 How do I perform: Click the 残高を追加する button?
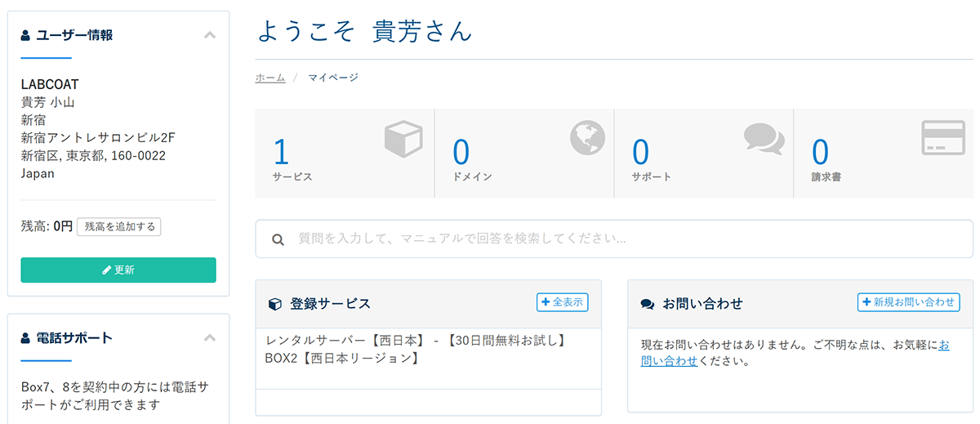pyautogui.click(x=119, y=226)
